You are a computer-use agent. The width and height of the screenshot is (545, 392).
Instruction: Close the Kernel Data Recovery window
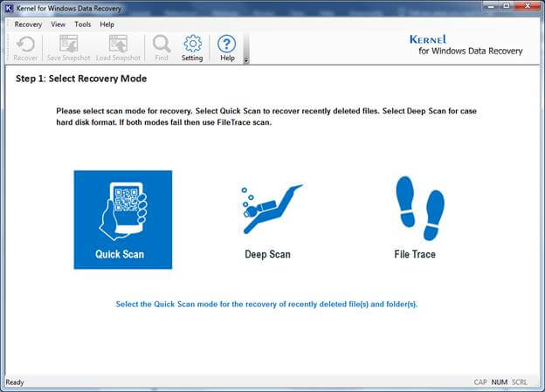pyautogui.click(x=527, y=6)
